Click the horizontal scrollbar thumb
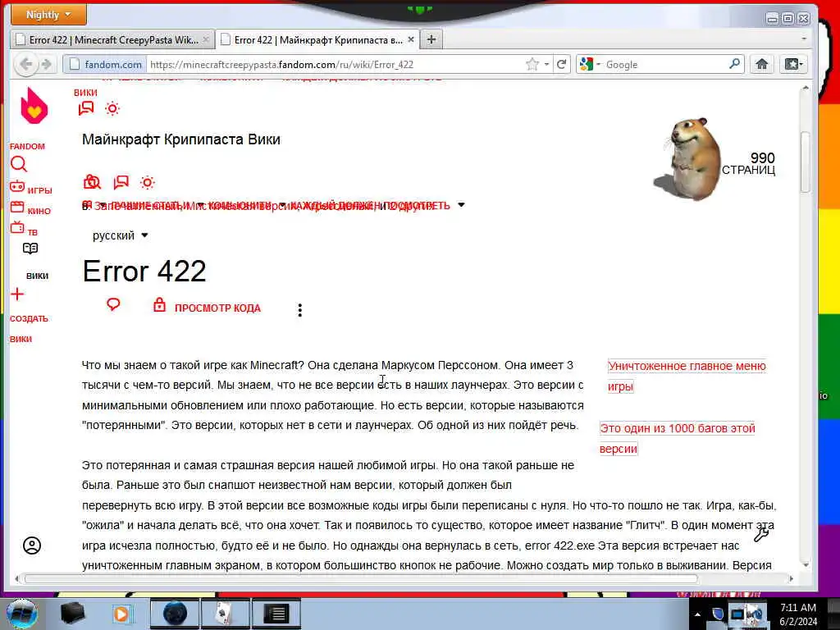The height and width of the screenshot is (630, 840). [x=362, y=578]
